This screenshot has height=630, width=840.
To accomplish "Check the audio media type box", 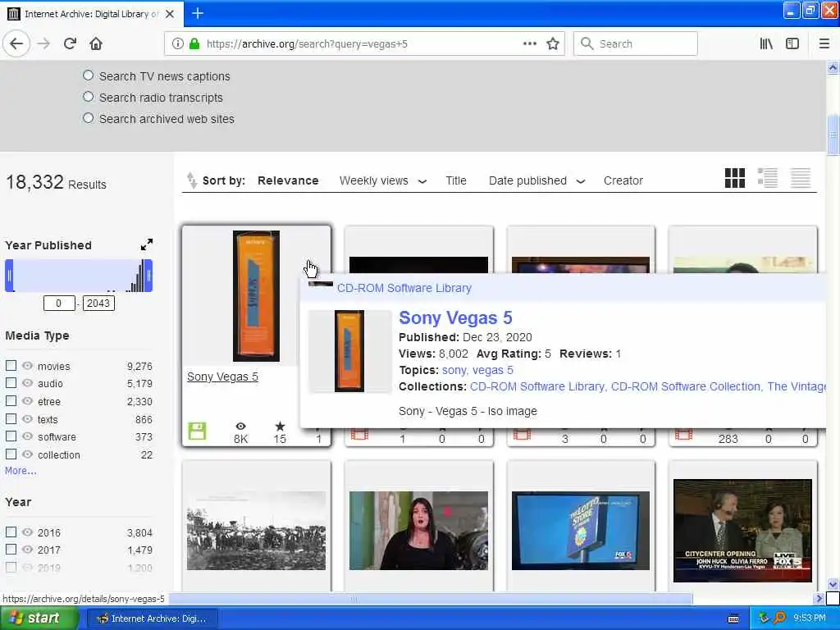I will (11, 383).
